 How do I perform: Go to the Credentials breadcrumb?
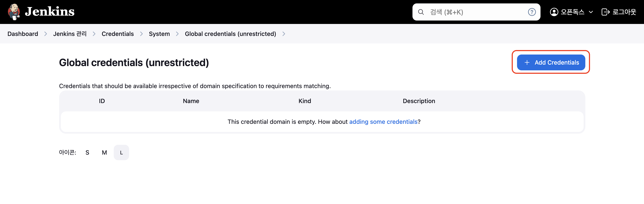(118, 34)
